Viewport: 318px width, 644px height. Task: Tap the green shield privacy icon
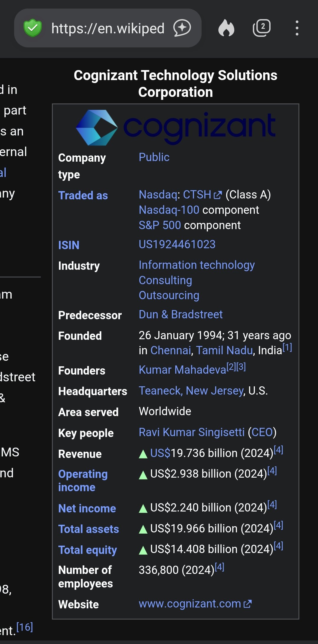[x=33, y=28]
